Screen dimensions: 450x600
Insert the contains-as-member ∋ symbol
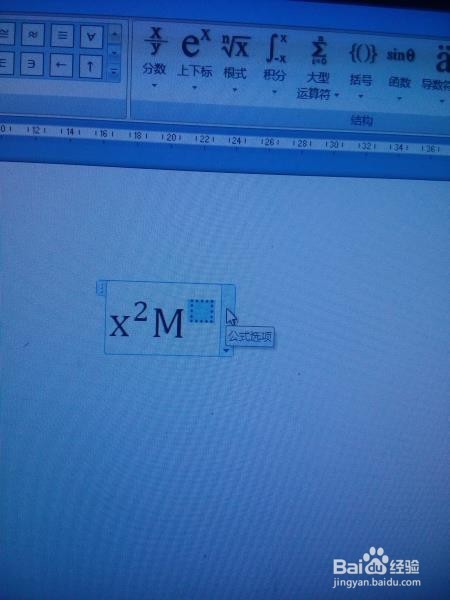tap(32, 64)
